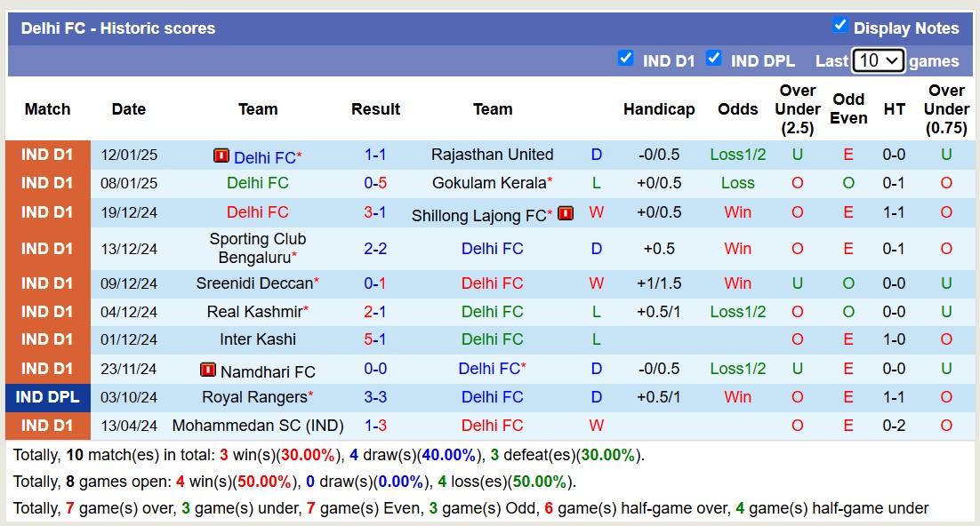Open the 5-1 Inter Kashi match score

375,339
